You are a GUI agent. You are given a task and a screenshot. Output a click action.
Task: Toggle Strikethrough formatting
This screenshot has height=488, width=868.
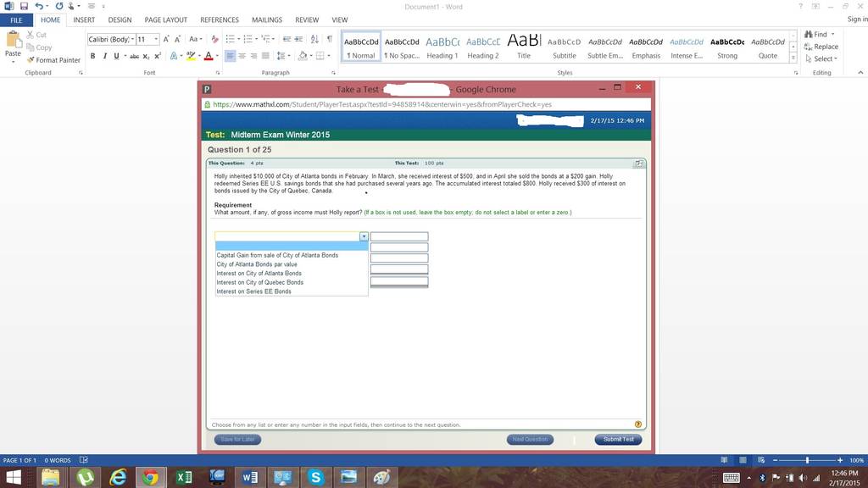[x=134, y=56]
